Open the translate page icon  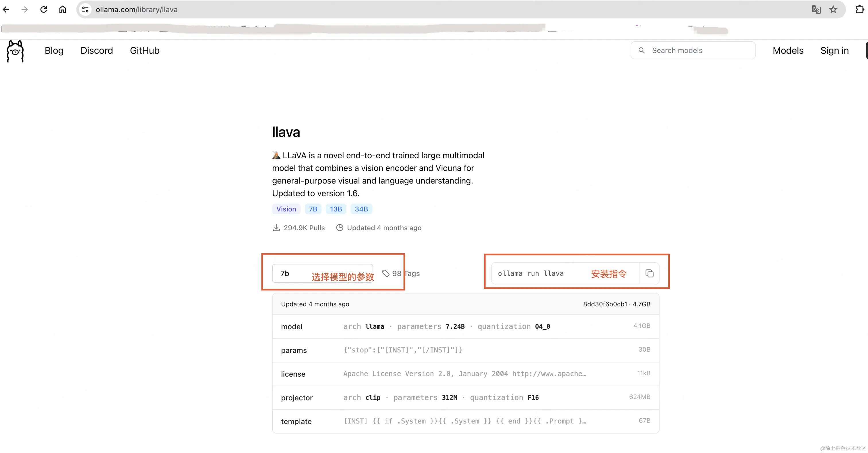pos(816,9)
